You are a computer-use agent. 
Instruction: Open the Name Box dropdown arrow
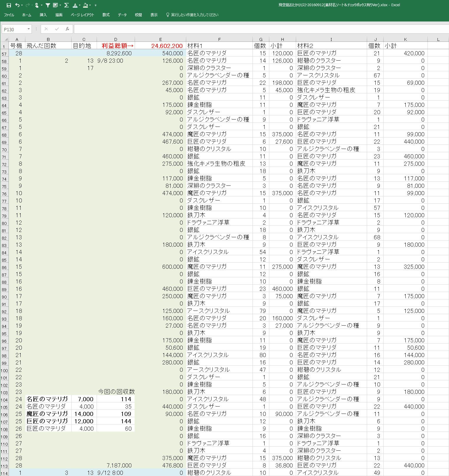tap(29, 29)
